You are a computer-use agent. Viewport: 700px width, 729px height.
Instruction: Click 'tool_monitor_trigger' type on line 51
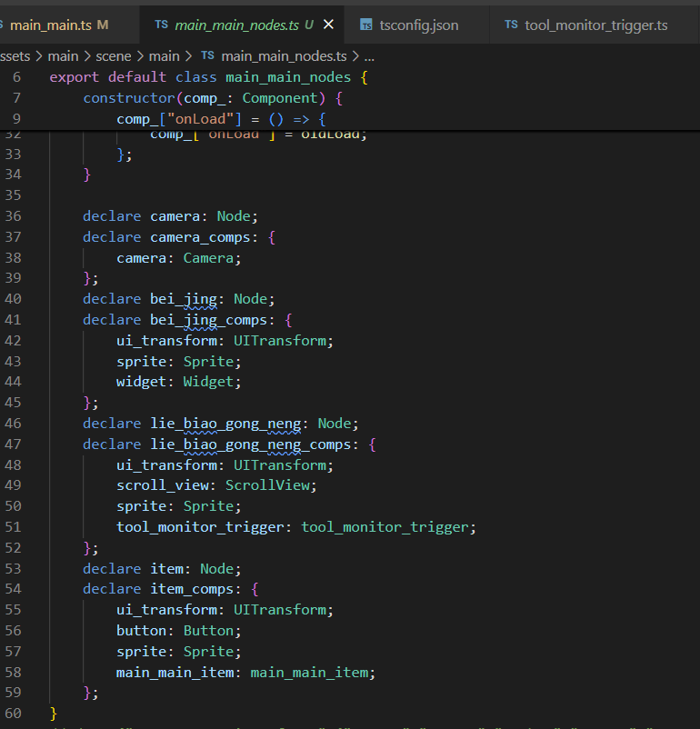(385, 527)
